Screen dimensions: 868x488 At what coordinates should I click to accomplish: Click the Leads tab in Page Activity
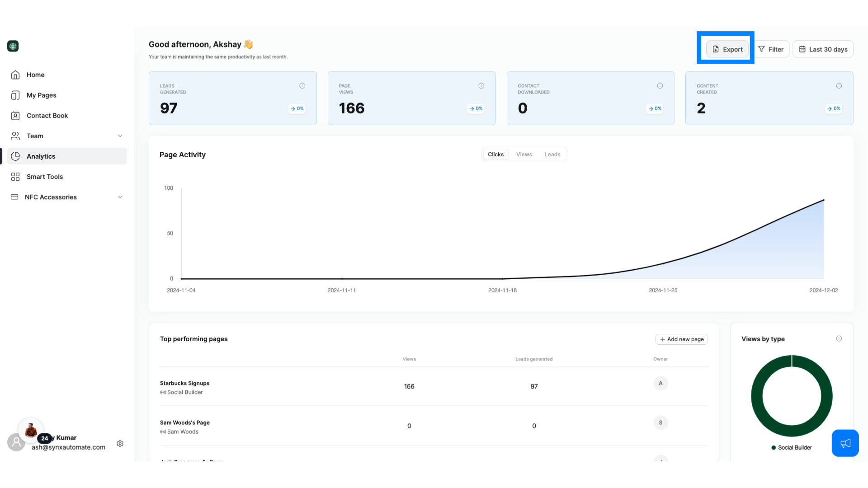coord(552,155)
